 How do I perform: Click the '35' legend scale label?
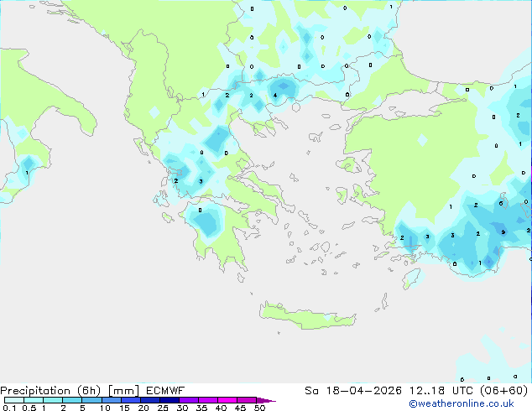[201, 408]
